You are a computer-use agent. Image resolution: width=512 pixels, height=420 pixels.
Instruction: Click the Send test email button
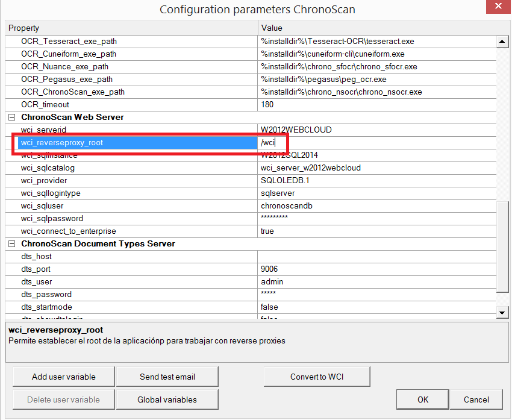coord(167,377)
